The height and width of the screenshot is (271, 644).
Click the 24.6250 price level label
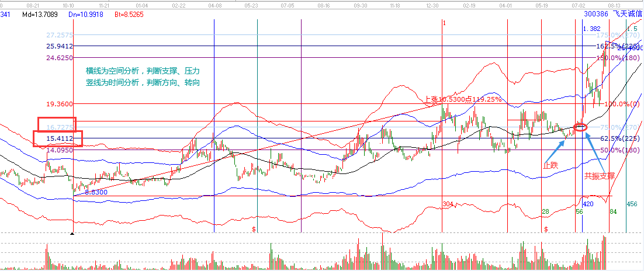pos(59,58)
